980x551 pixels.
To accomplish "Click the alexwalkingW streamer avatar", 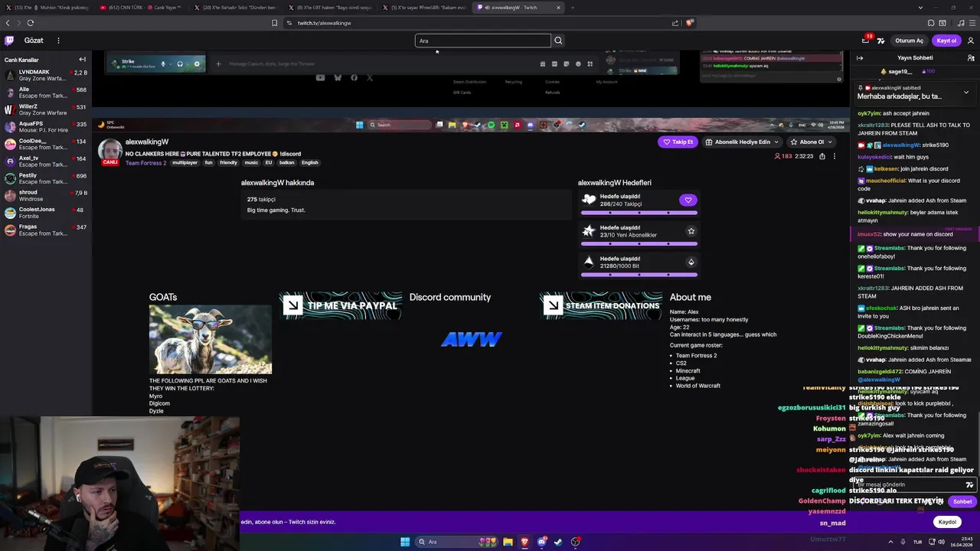I will tap(109, 151).
